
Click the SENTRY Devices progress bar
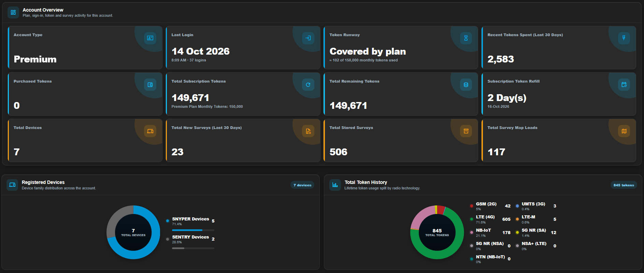click(193, 248)
